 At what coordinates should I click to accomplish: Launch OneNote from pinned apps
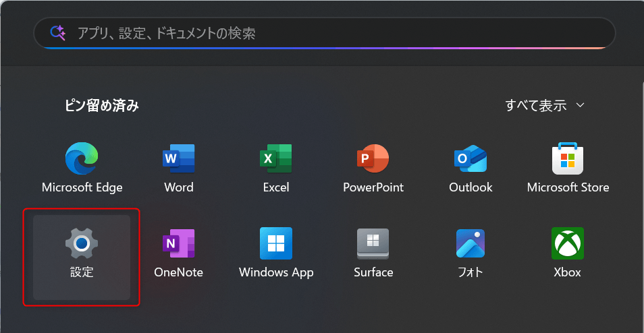179,243
